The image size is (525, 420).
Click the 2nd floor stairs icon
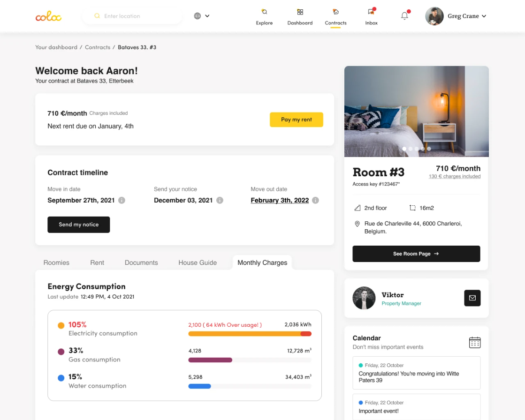(357, 208)
